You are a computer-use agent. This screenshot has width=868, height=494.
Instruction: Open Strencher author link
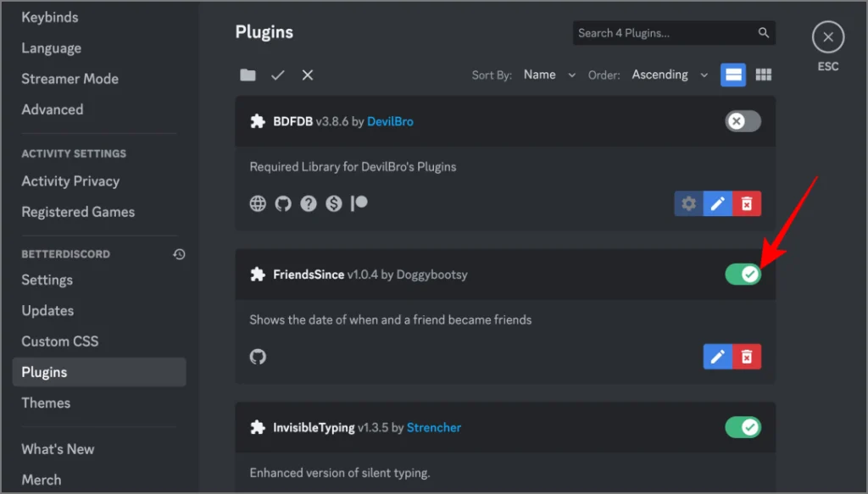tap(434, 428)
